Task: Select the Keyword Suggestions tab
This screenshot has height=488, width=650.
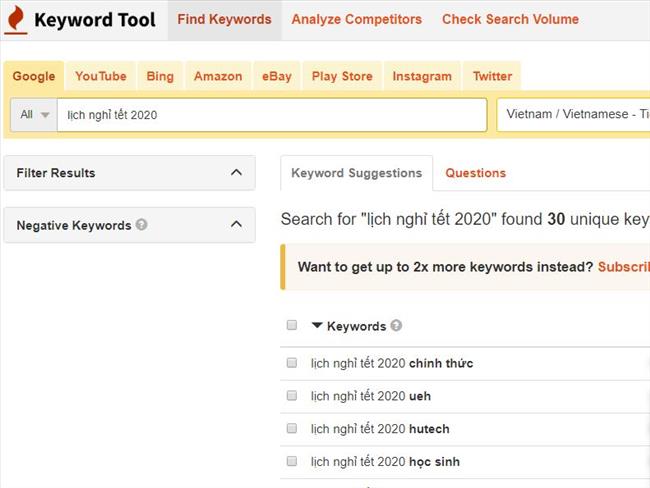Action: (x=357, y=173)
